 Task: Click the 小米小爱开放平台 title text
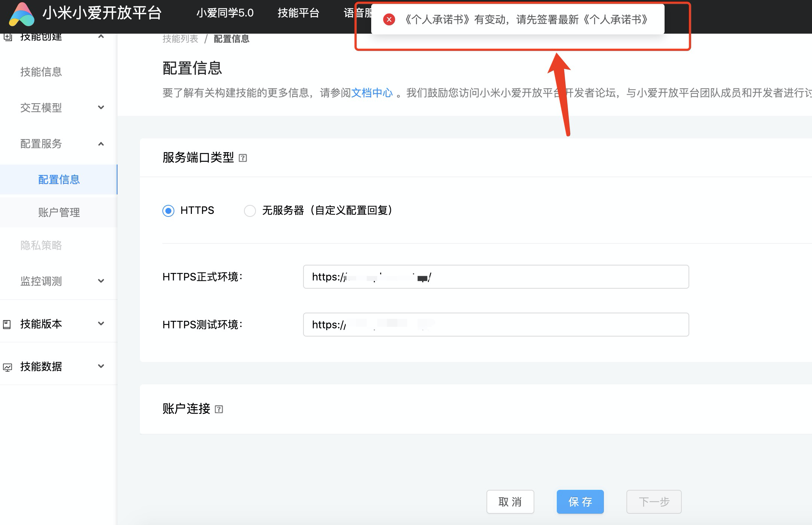pyautogui.click(x=102, y=13)
